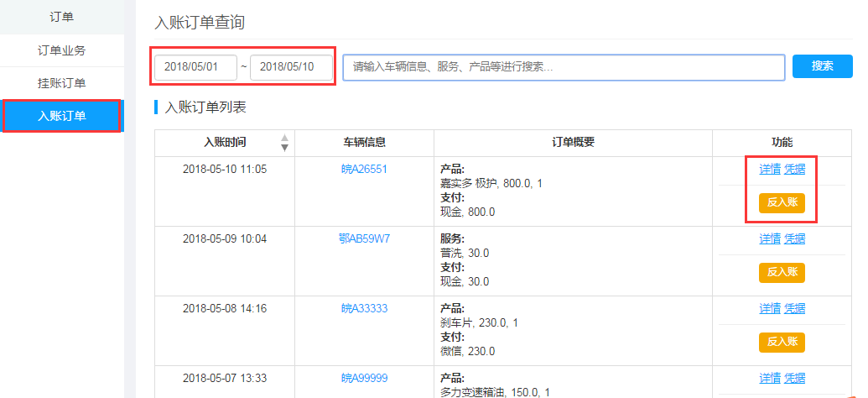Click the 功能 column header
868x398 pixels.
(x=782, y=143)
